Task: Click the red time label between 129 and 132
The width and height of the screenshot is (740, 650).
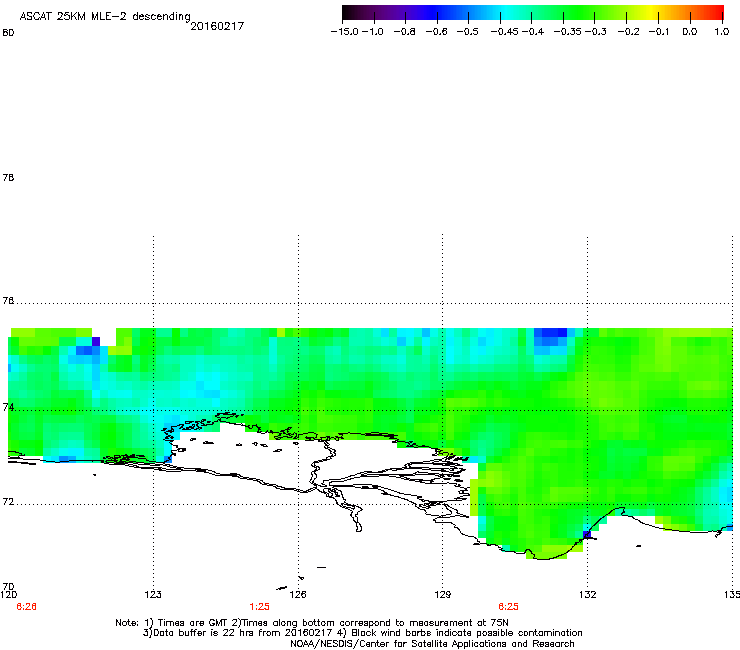Action: click(x=508, y=607)
